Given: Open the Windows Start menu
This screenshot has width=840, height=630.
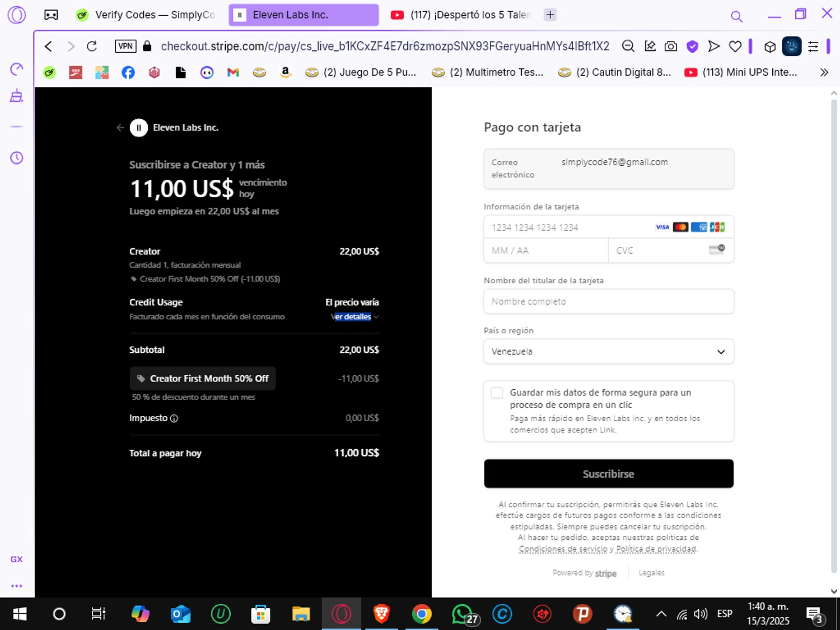Looking at the screenshot, I should 20,614.
